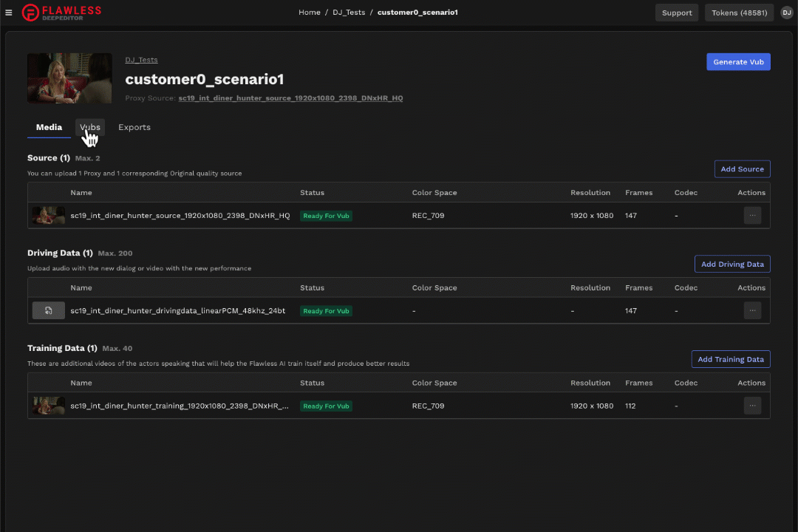Click the Name column header in Source table
This screenshot has width=798, height=532.
(81, 192)
